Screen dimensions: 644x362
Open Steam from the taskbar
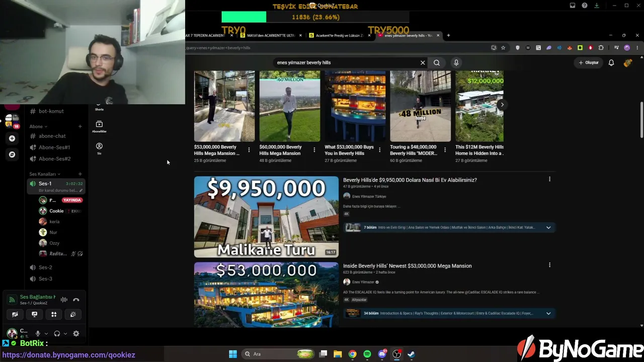pos(411,354)
